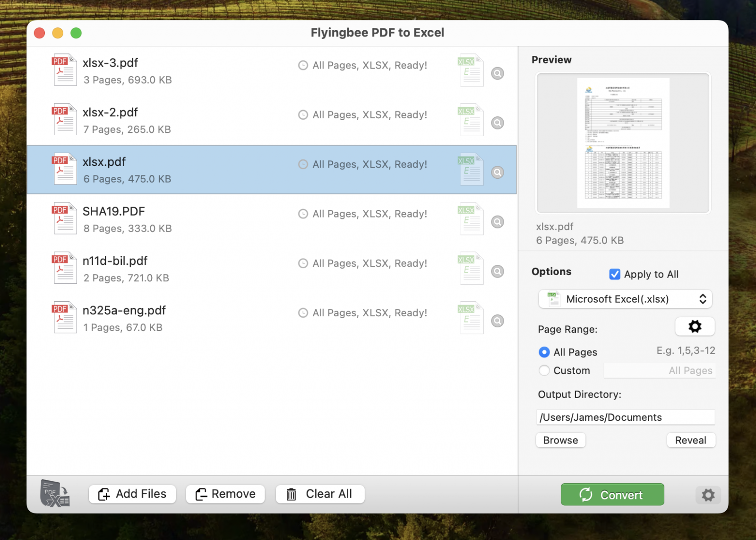
Task: Click the magnifier icon for n325a-eng.pdf
Action: 498,321
